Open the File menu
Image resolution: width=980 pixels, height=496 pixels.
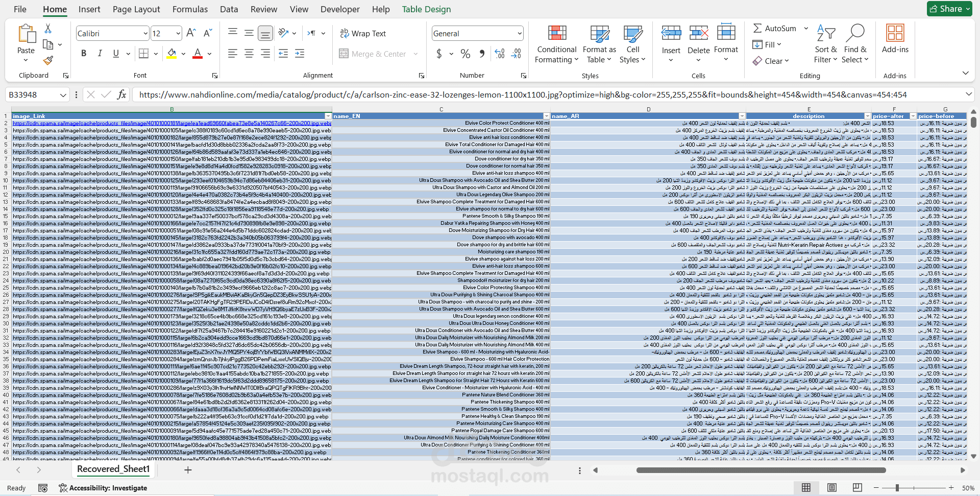pos(20,9)
